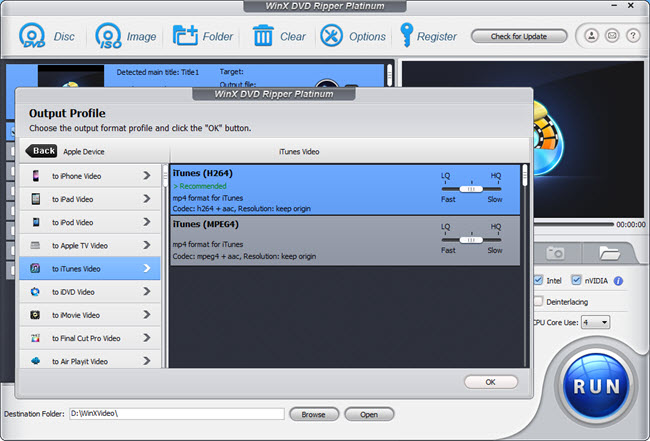Expand the to Final Cut Pro Video arrow
The image size is (650, 441).
[x=147, y=338]
